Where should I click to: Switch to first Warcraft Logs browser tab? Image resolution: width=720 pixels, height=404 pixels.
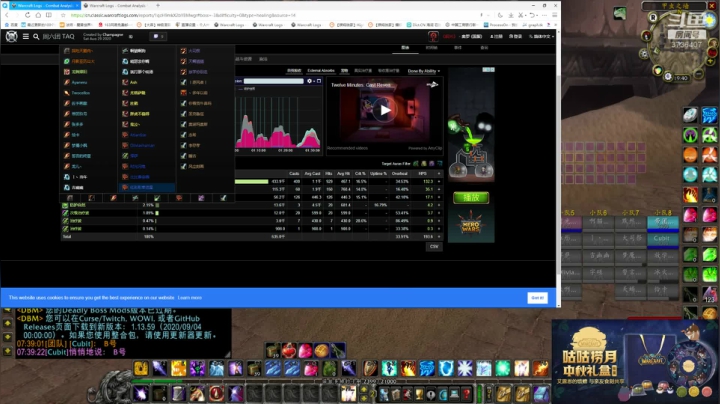pyautogui.click(x=44, y=6)
